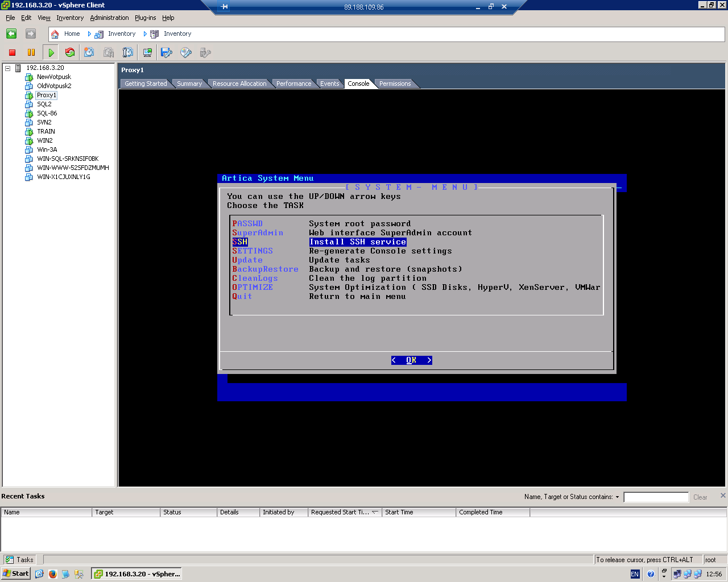Image resolution: width=728 pixels, height=582 pixels.
Task: Click the PASSWD entry in Artica menu
Action: coord(247,223)
